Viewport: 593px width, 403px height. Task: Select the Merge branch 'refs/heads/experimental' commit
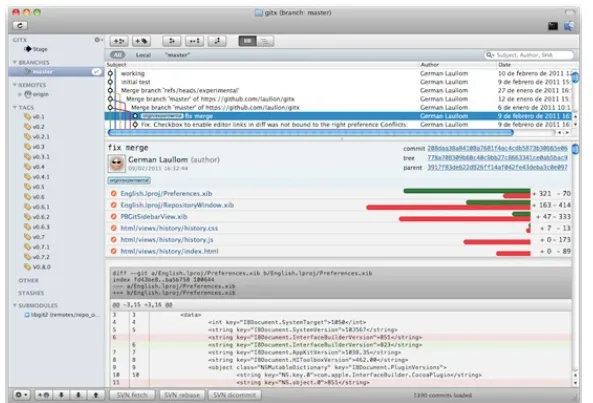click(x=339, y=91)
